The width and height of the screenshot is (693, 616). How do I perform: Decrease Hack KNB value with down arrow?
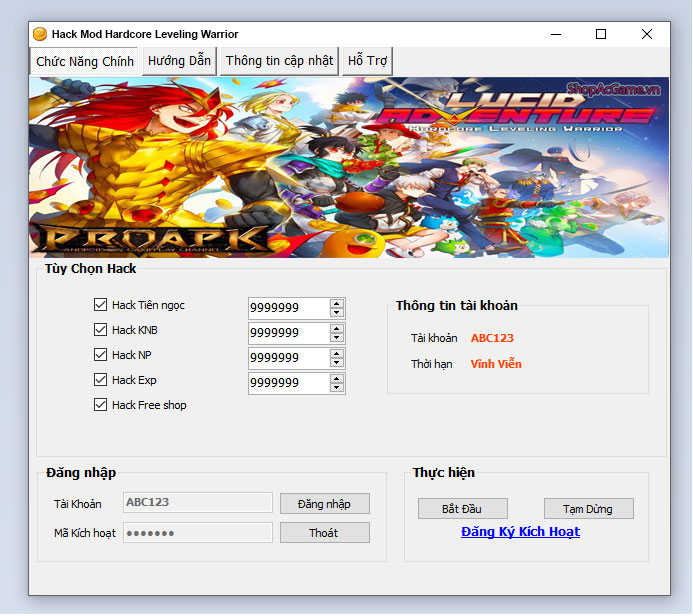[x=337, y=338]
